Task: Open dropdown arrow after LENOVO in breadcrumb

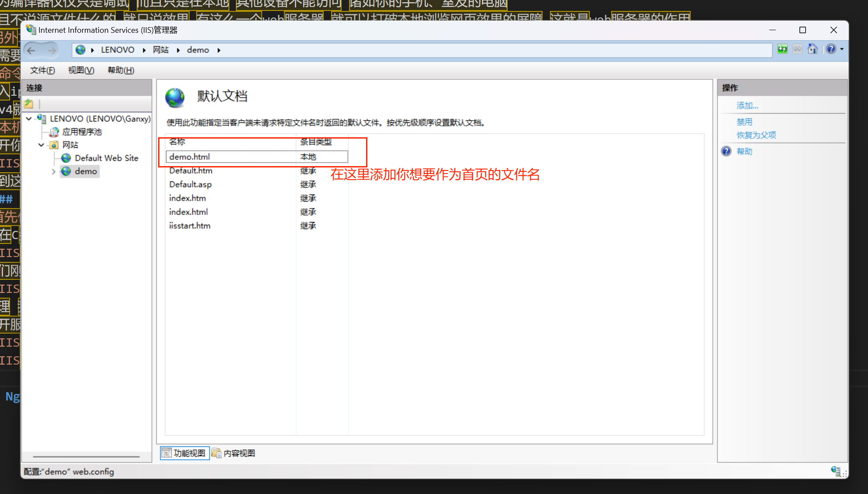Action: tap(144, 50)
